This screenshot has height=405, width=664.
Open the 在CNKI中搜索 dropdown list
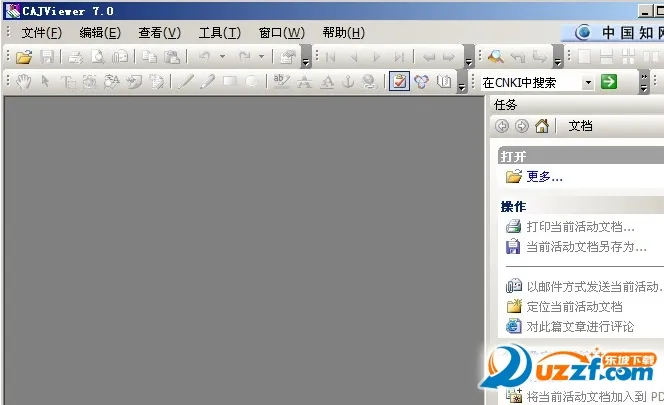click(588, 82)
